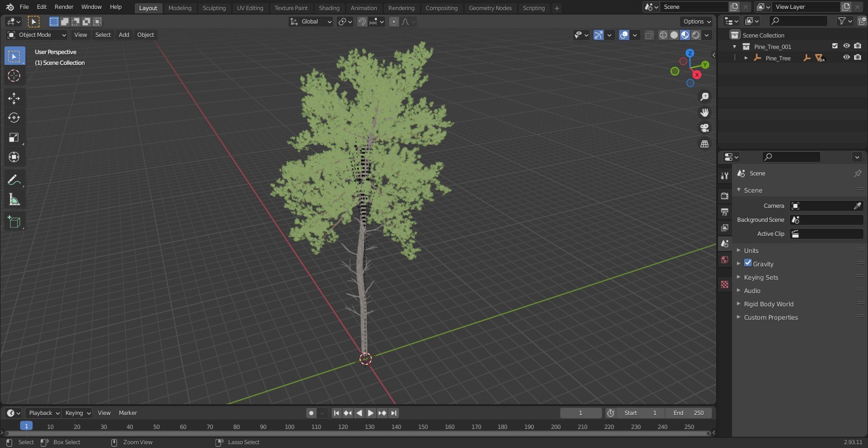Click the timeline Marker menu
This screenshot has width=868, height=448.
coord(128,413)
